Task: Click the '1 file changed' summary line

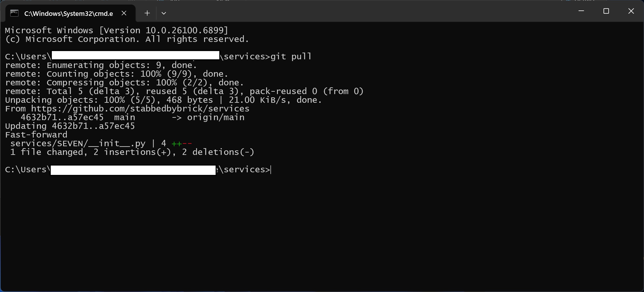Action: 132,152
